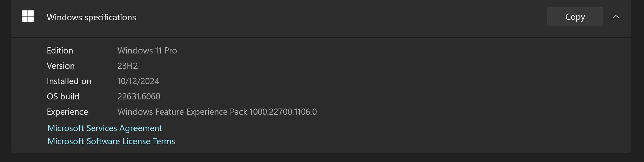Select the 10/12/2024 install date

[138, 81]
